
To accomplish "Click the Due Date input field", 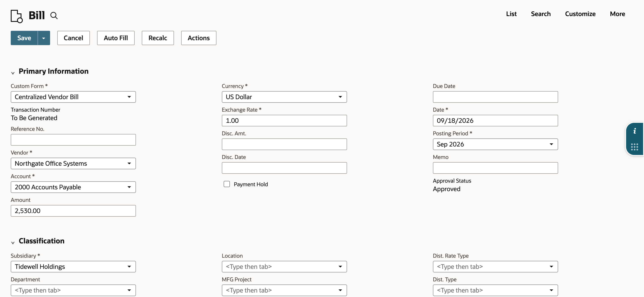I will (495, 97).
